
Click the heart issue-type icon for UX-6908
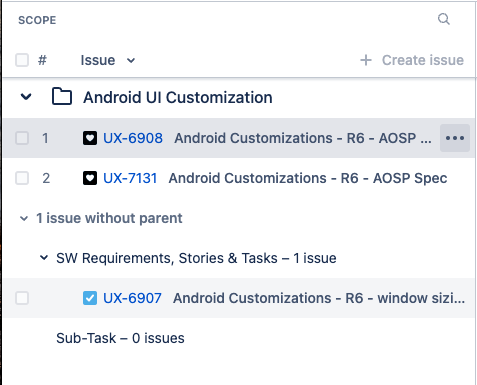(x=90, y=138)
